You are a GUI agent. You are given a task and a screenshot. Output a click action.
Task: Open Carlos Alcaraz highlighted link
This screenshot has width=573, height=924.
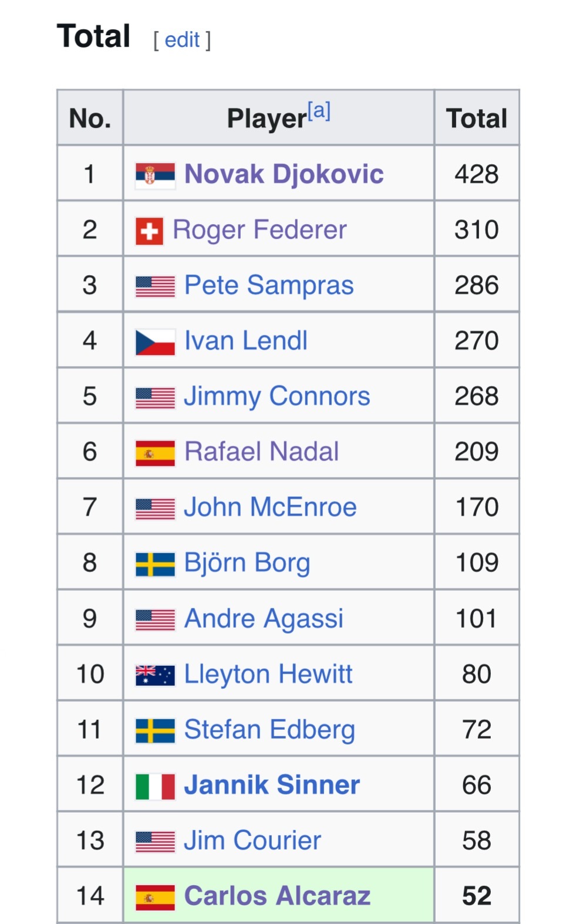pyautogui.click(x=277, y=896)
